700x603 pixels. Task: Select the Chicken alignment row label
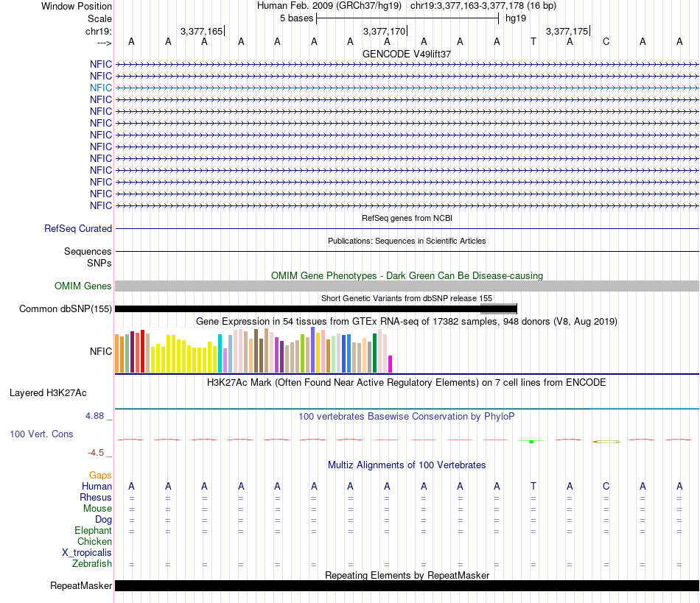tap(94, 541)
